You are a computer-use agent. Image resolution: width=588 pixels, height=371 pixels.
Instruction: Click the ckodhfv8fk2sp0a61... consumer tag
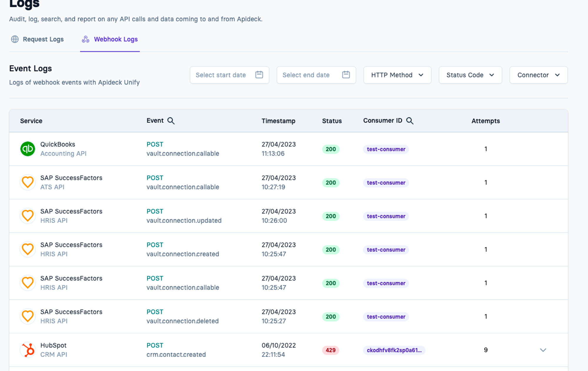394,350
